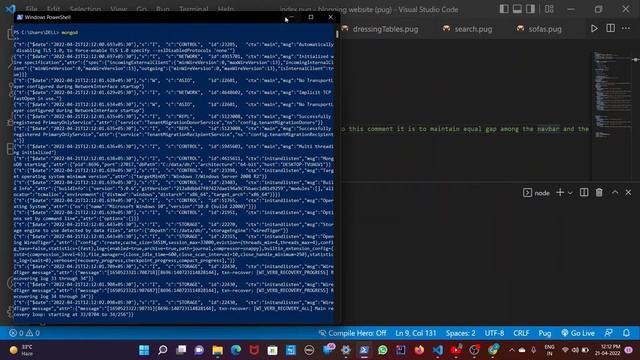Viewport: 640px width, 360px height.
Task: Open the Go menu in VS Code
Action: (141, 9)
